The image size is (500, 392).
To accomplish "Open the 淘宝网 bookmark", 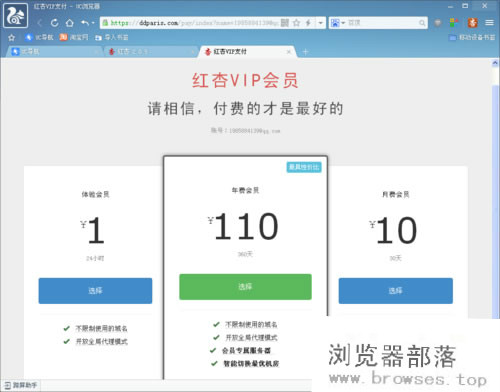I will [x=74, y=37].
